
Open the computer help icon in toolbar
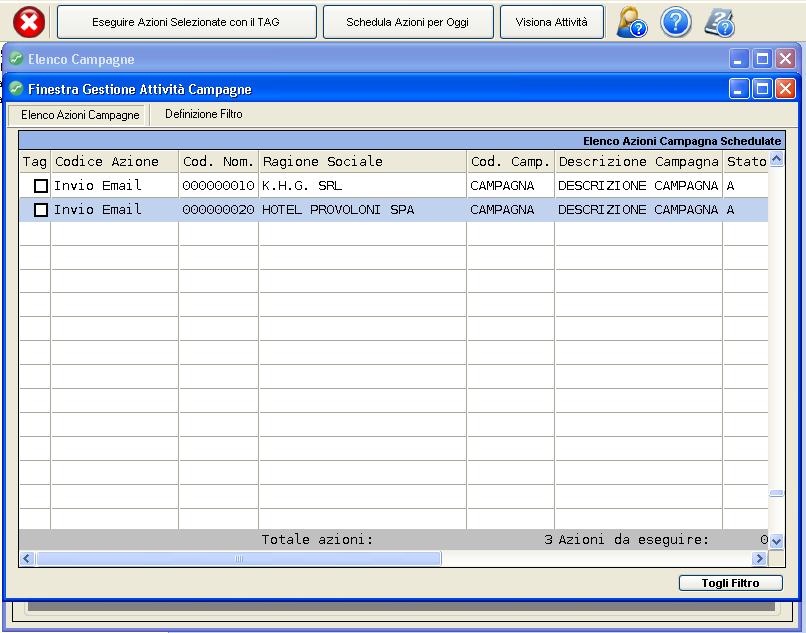[720, 23]
